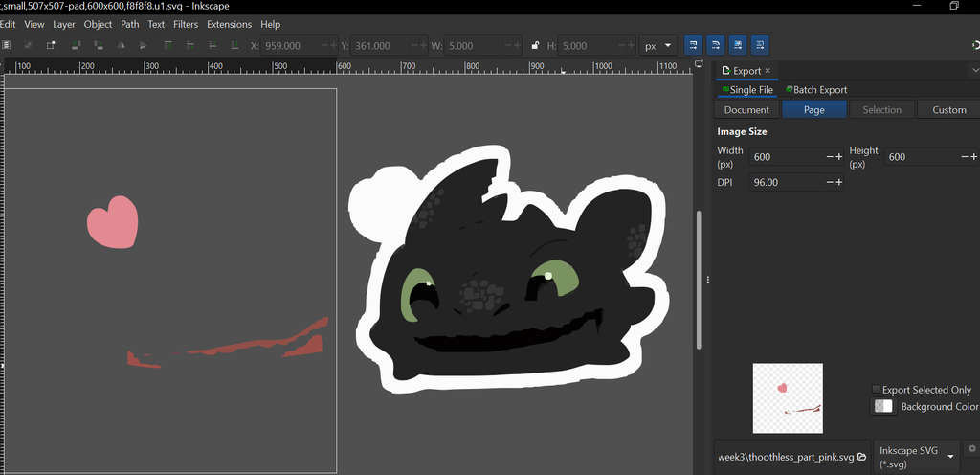Click the folder icon in filename field
This screenshot has width=980, height=475.
862,457
